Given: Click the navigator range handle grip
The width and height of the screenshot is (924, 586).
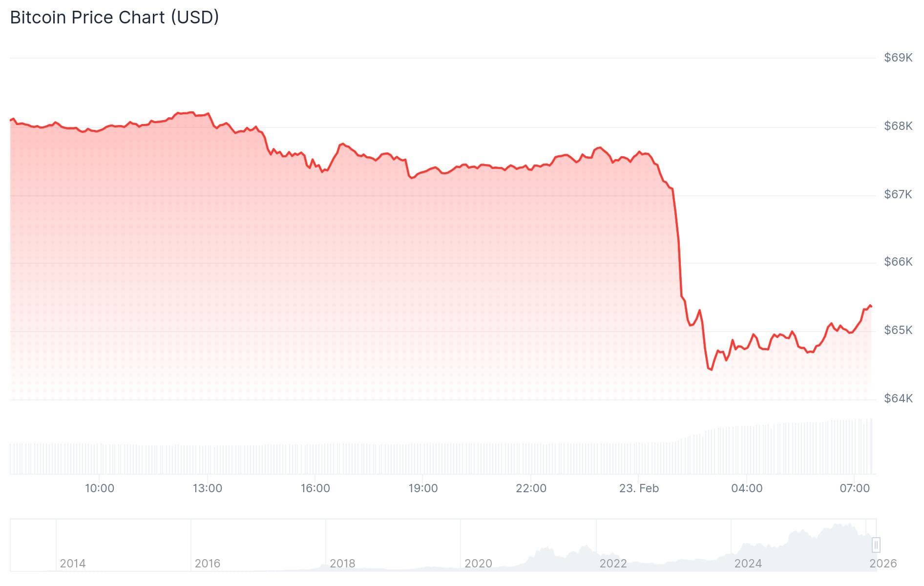Looking at the screenshot, I should pos(876,544).
